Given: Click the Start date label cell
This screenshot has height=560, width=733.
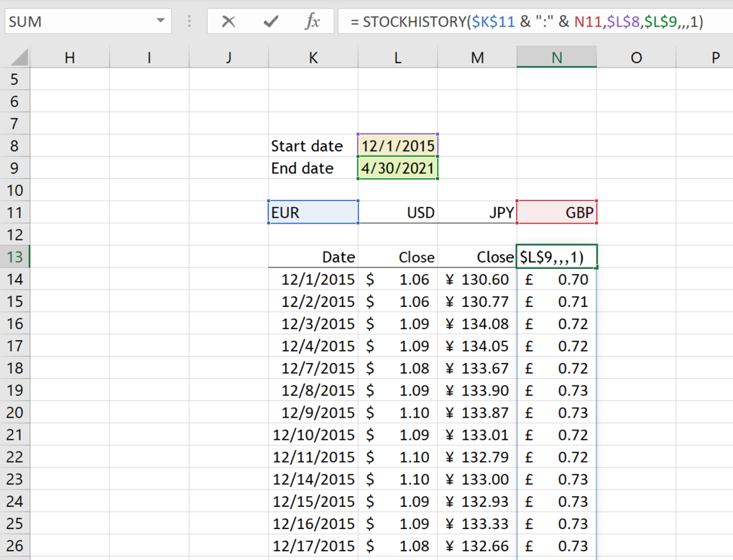Looking at the screenshot, I should tap(308, 145).
